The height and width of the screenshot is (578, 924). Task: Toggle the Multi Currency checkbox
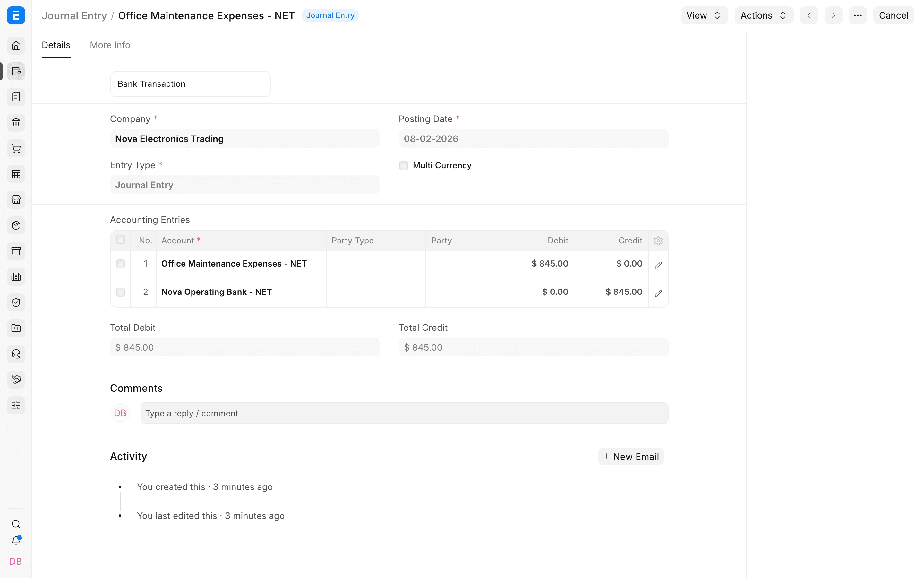click(403, 165)
